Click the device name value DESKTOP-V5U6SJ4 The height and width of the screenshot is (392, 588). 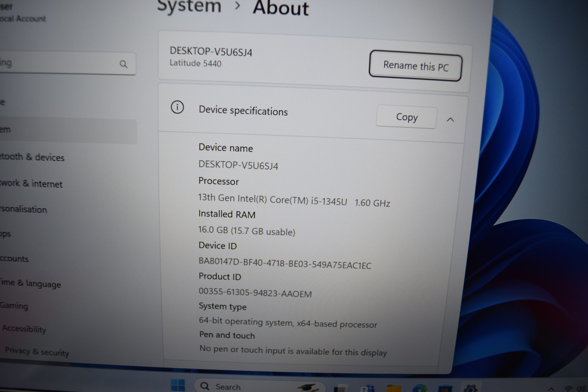tap(238, 165)
